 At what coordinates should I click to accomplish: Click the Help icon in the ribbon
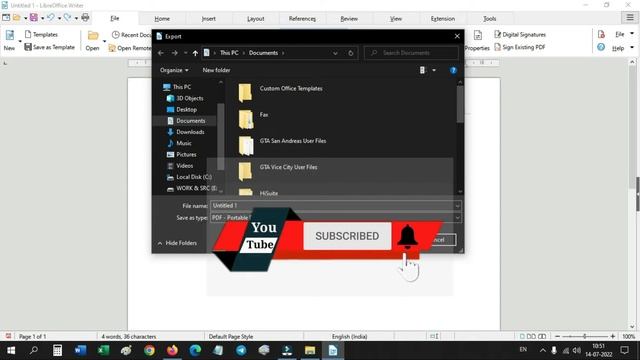coord(601,47)
